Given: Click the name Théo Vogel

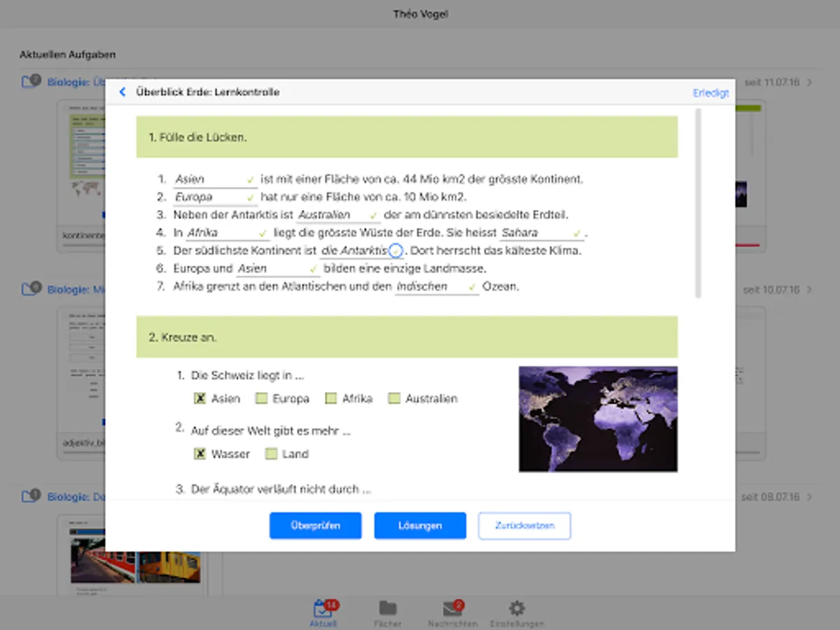Looking at the screenshot, I should tap(420, 13).
